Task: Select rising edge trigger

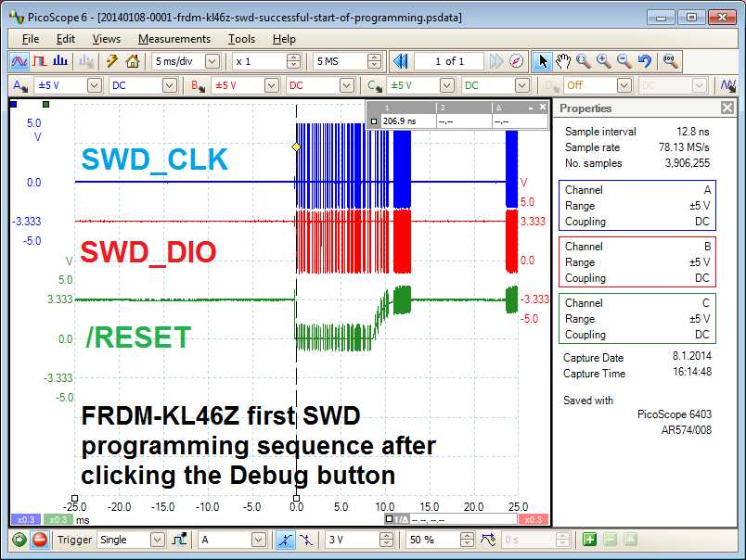Action: tap(286, 540)
